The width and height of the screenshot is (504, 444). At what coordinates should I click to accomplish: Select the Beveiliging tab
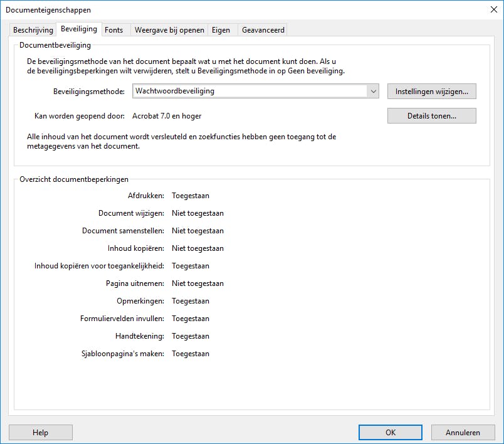(78, 28)
